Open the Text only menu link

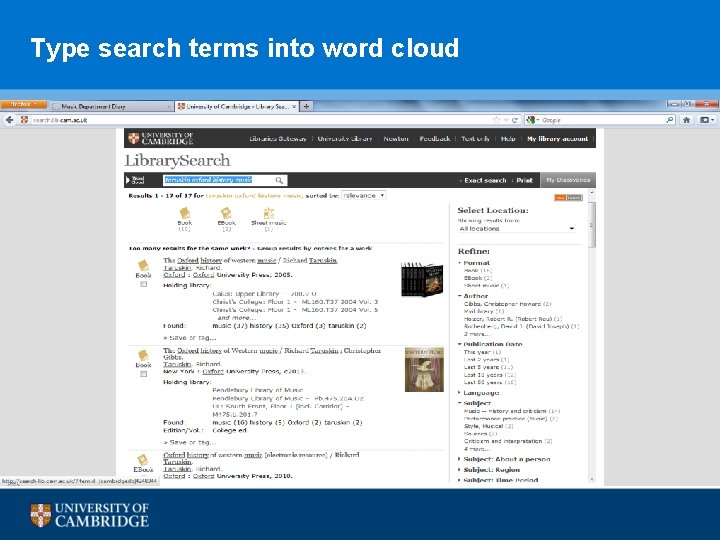point(475,139)
